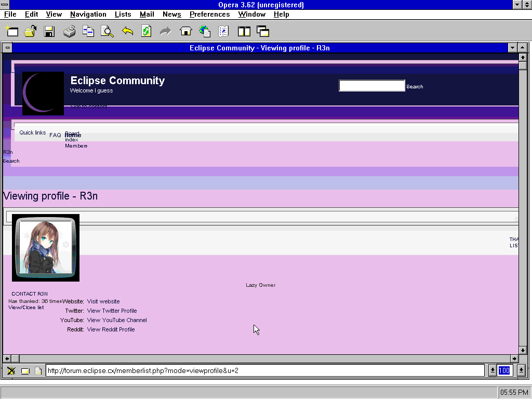Reload the current page

click(146, 31)
